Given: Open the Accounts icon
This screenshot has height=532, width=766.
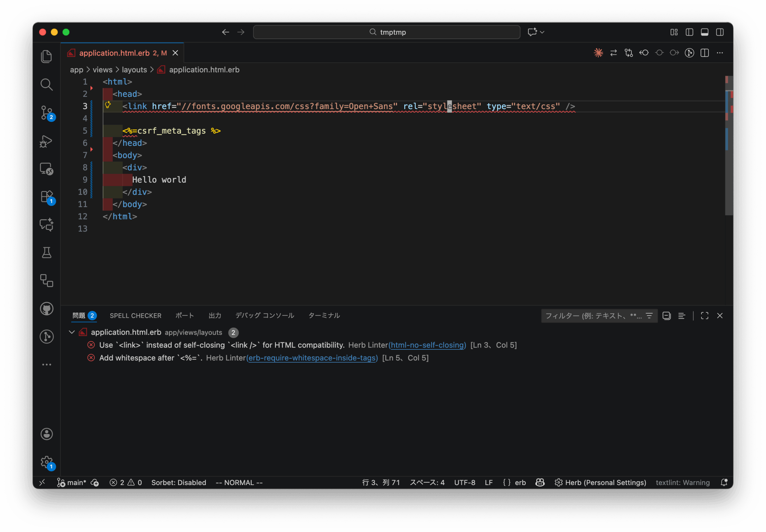Looking at the screenshot, I should point(46,434).
